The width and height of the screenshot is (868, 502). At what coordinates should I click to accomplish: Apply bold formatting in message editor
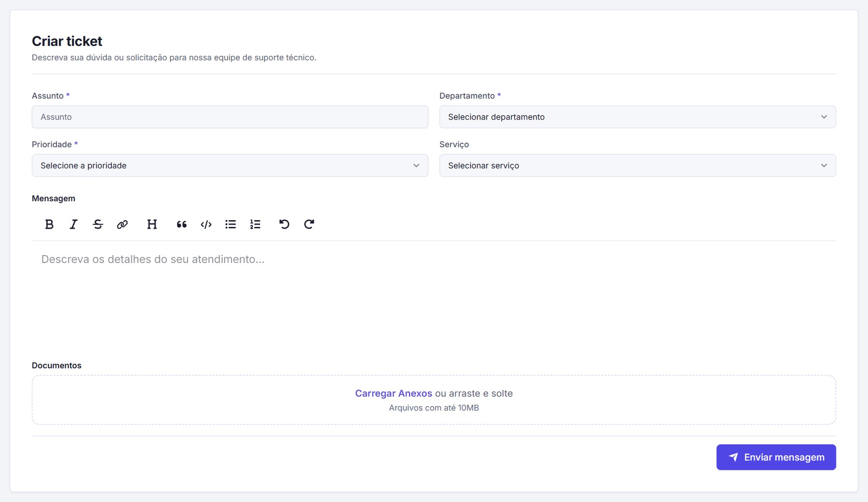[49, 224]
